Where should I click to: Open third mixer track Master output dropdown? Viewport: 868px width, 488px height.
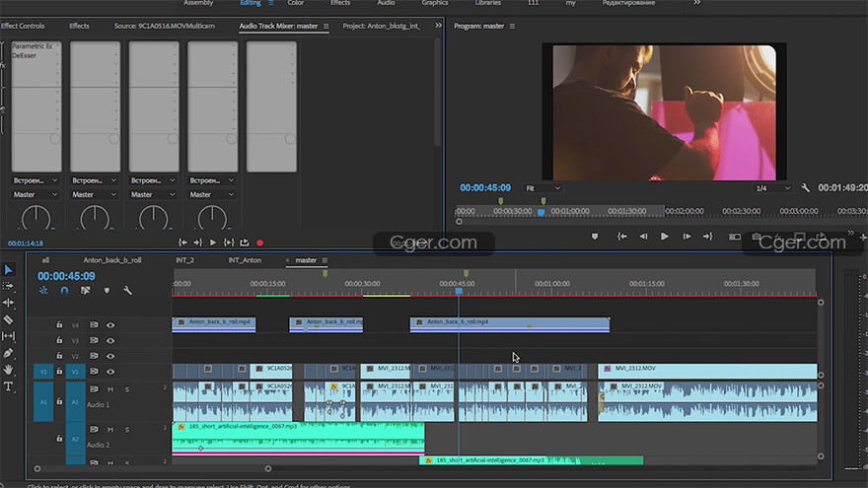[x=153, y=195]
